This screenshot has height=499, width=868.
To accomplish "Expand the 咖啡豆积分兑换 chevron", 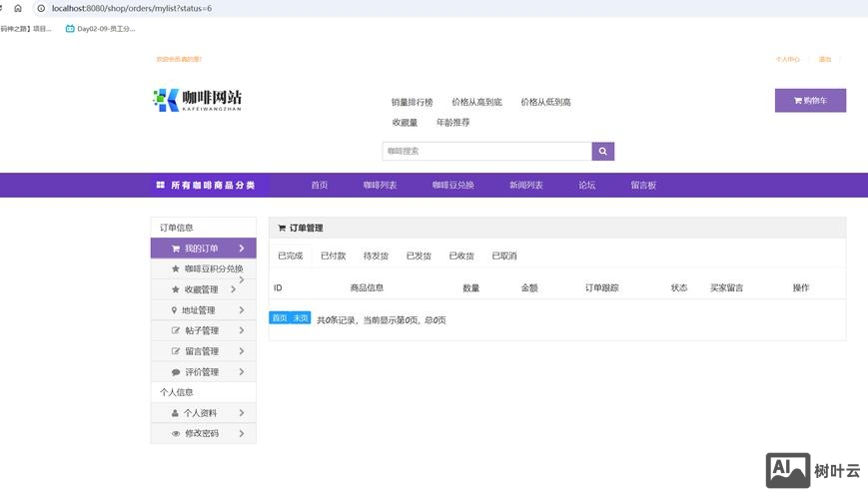I will coord(242,279).
